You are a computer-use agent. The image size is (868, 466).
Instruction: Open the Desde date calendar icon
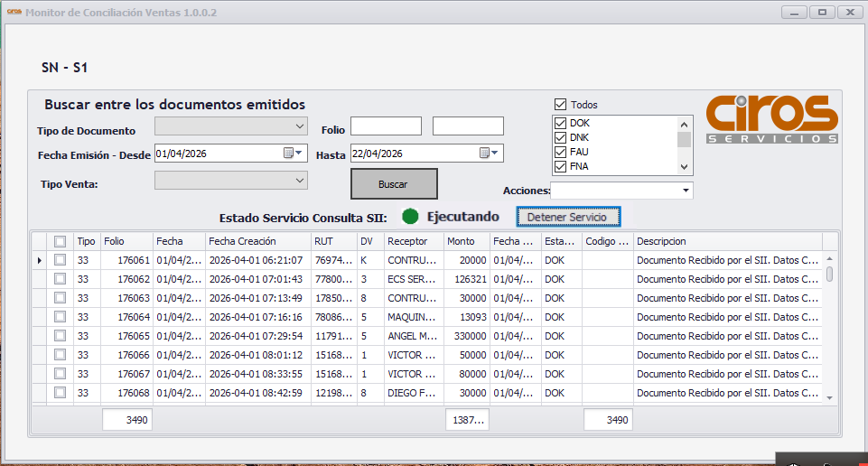pos(293,154)
